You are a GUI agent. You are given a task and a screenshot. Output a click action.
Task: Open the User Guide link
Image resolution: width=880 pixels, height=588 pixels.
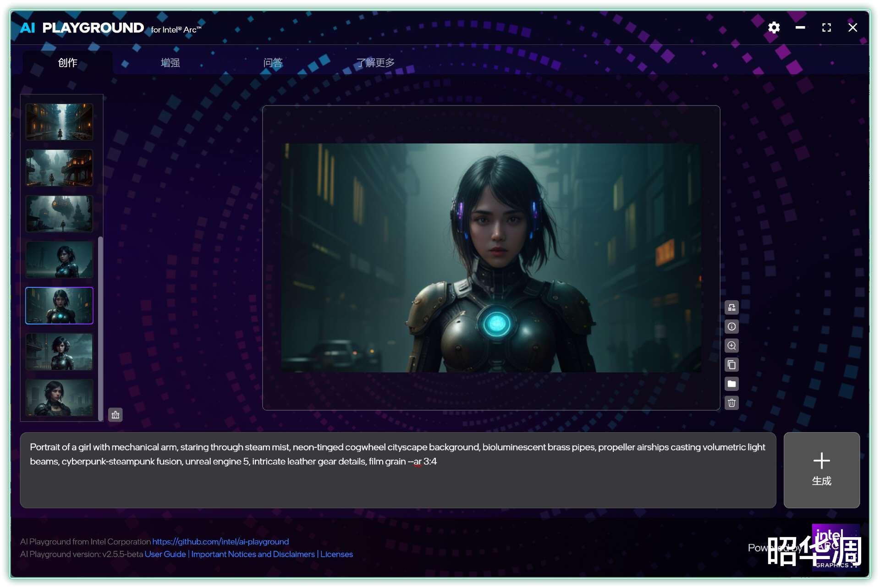click(165, 554)
